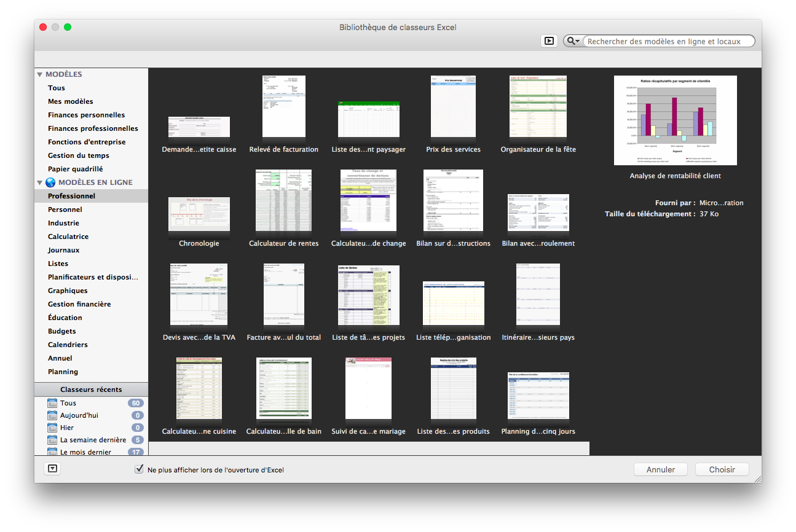Click the Hier icon in Classeurs récents
Screen dimensions: 796x532
click(x=52, y=428)
